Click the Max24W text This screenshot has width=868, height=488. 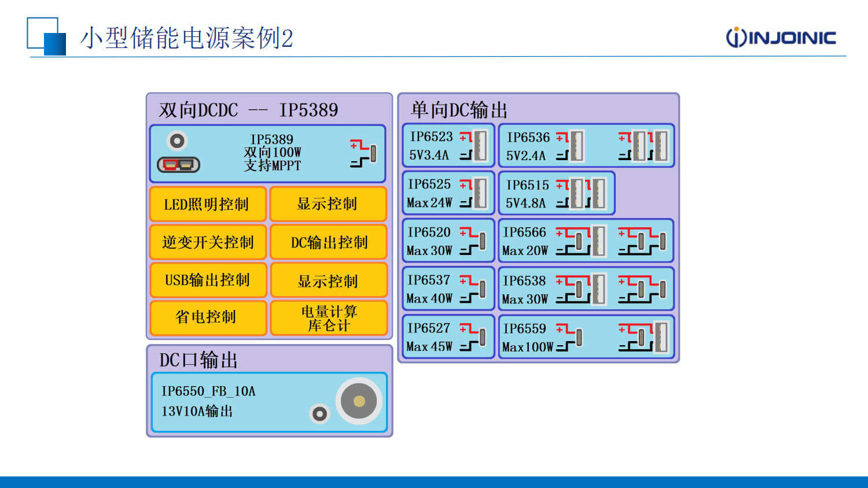[429, 203]
